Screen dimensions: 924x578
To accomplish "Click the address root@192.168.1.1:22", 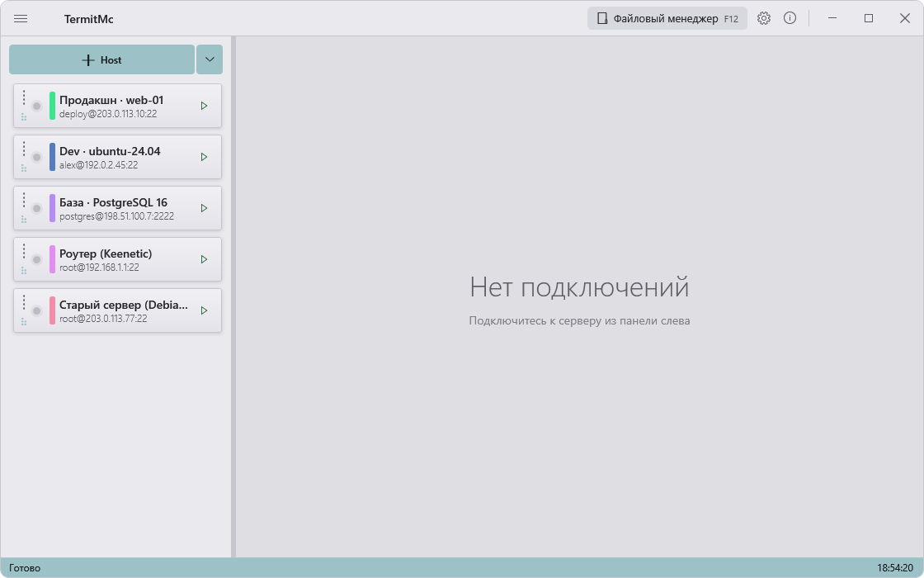I will coord(99,268).
